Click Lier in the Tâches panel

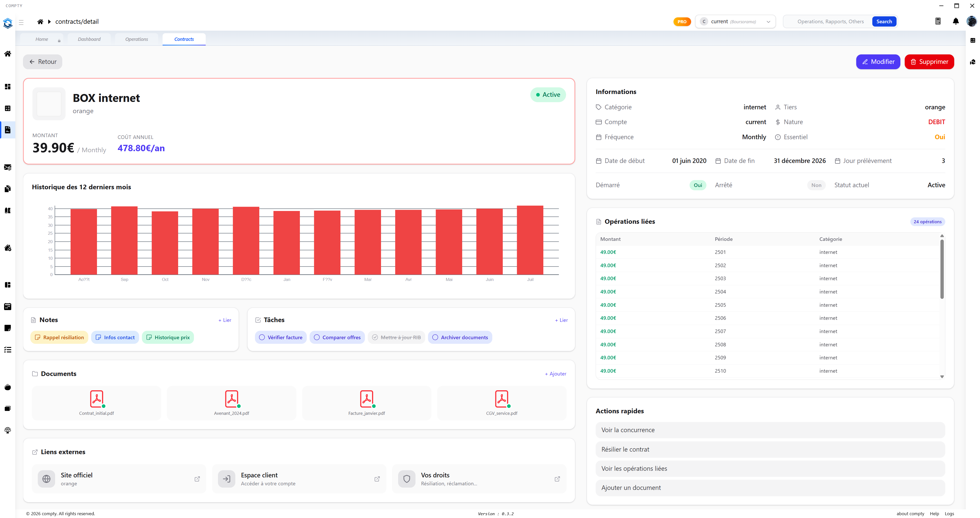coord(561,320)
